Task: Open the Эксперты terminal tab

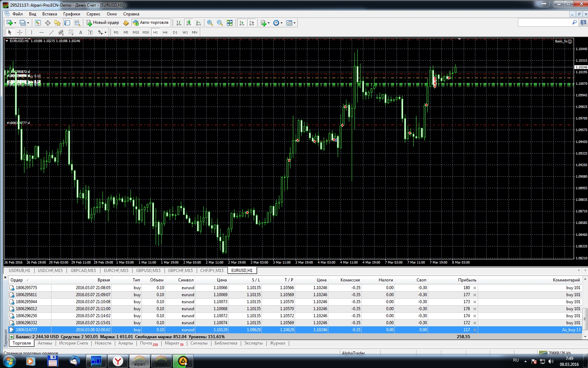Action: (253, 343)
